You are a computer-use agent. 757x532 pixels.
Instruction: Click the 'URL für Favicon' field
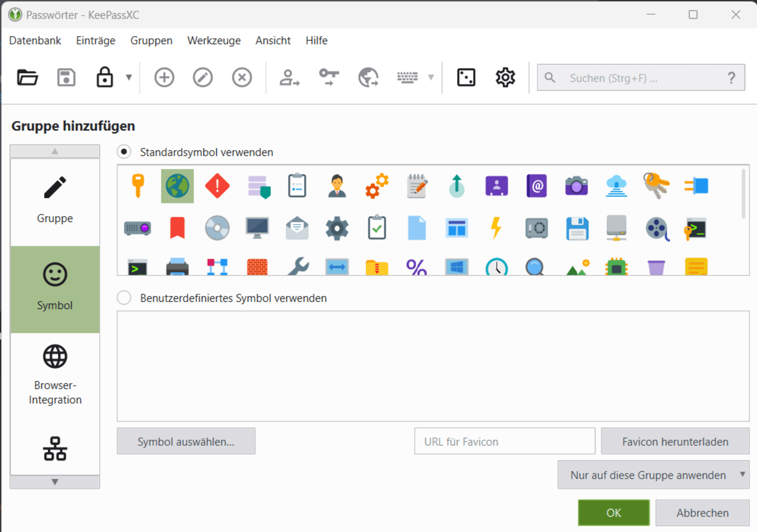(x=505, y=441)
